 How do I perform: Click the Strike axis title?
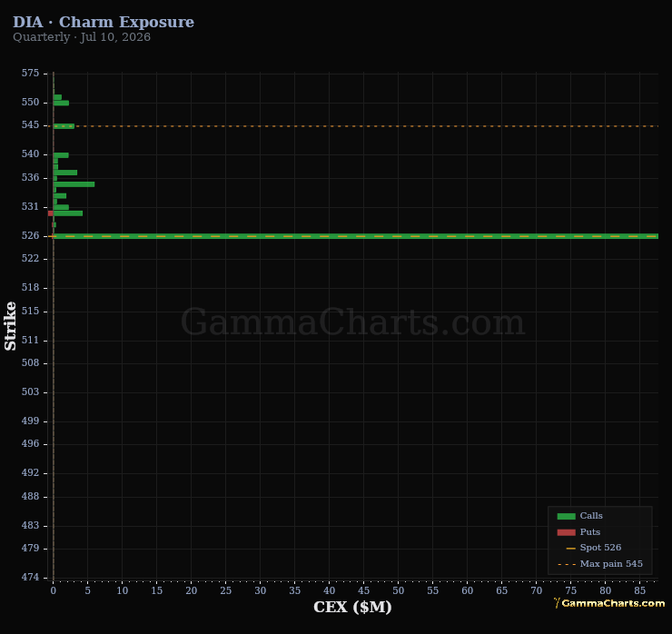pyautogui.click(x=10, y=326)
